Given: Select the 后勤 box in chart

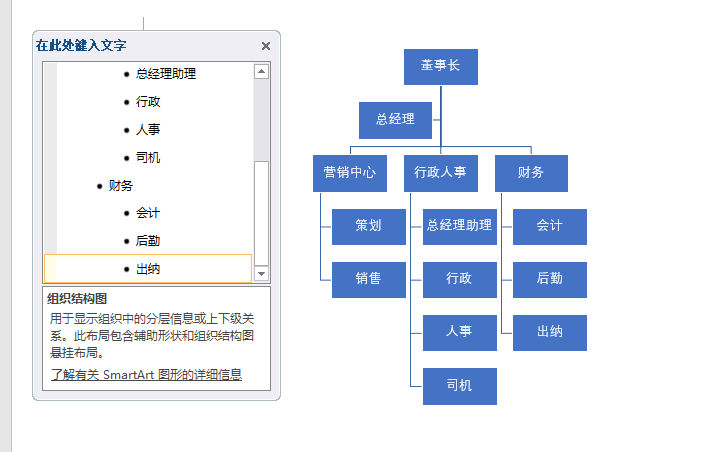Looking at the screenshot, I should pos(550,280).
